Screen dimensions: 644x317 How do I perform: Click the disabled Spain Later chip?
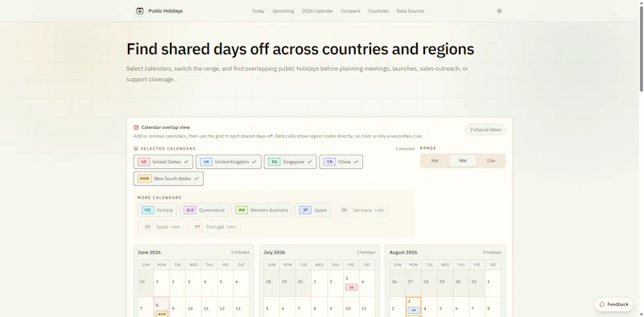pyautogui.click(x=161, y=227)
